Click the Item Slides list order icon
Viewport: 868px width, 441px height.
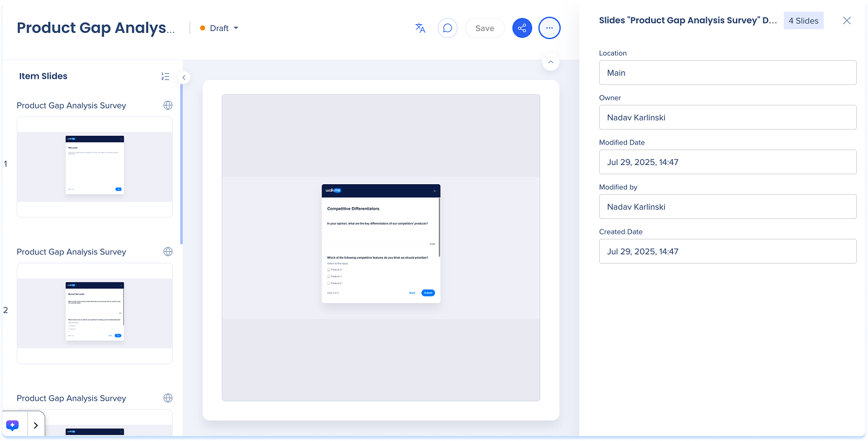point(165,76)
